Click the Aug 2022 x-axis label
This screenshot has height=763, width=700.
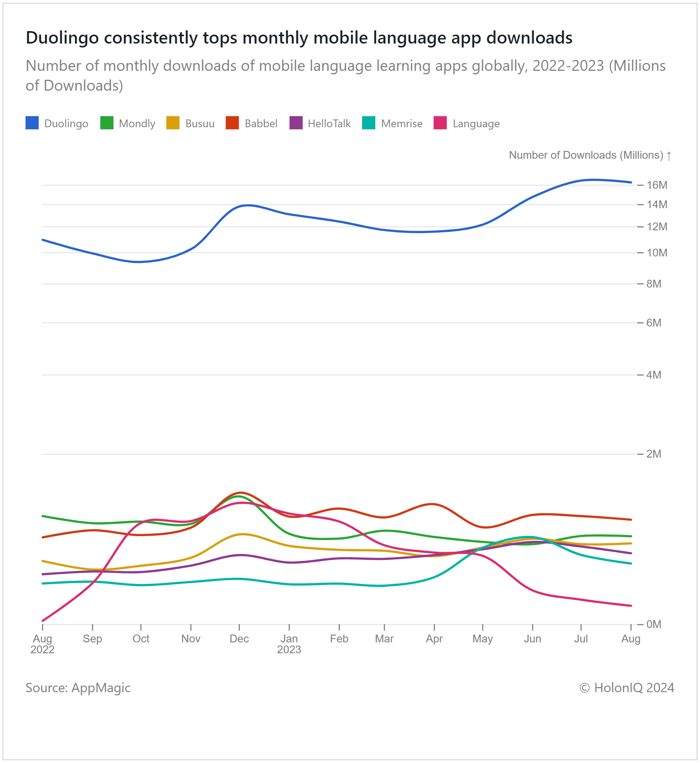(42, 644)
